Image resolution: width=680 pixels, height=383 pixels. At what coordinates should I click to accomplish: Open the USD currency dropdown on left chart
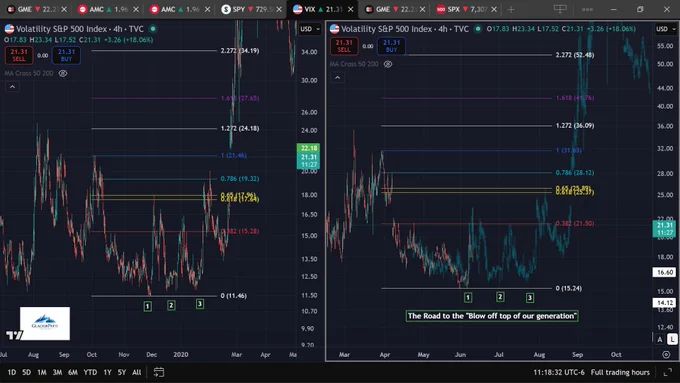[310, 29]
